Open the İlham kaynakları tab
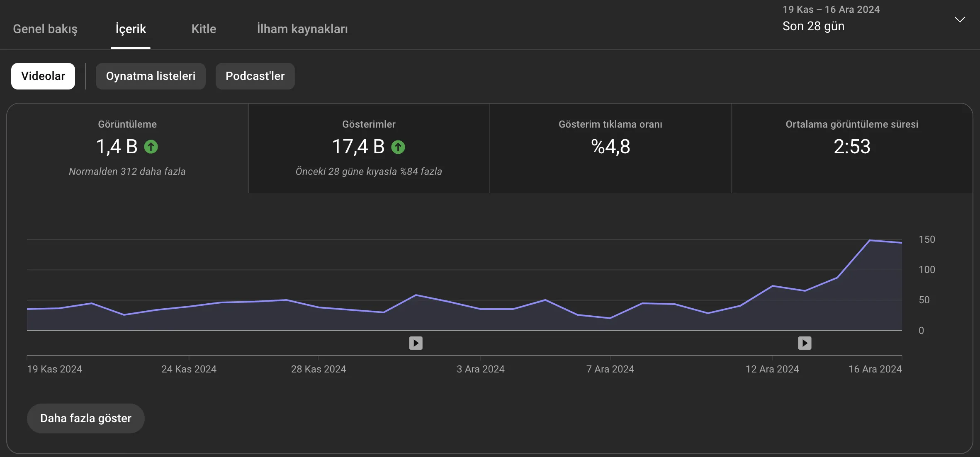Screen dimensions: 980x457 tap(302, 29)
